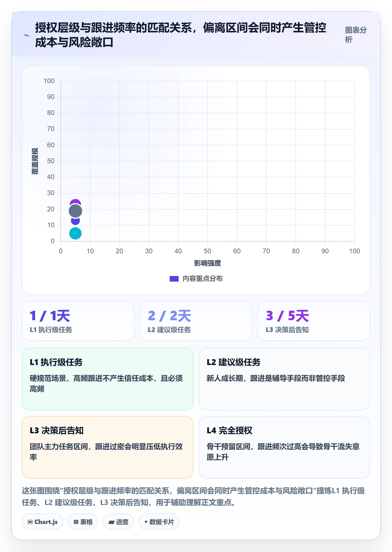Click the summary paragraph starting with 这张图围绕
Viewport: 392px width, 552px height.
pyautogui.click(x=193, y=497)
